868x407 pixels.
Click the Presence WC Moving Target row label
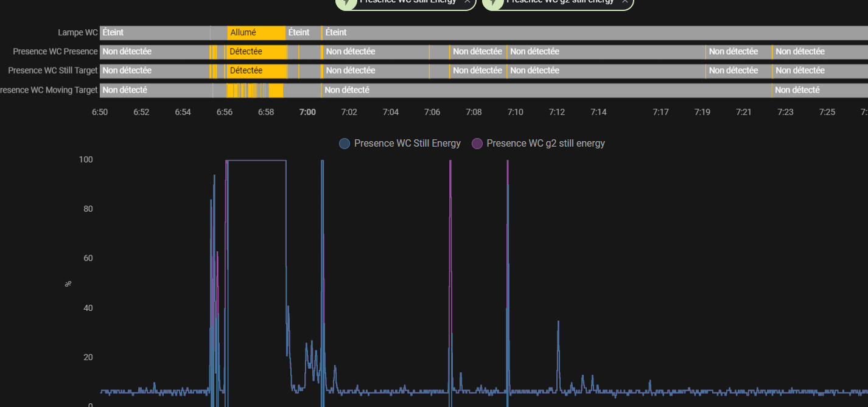point(49,90)
